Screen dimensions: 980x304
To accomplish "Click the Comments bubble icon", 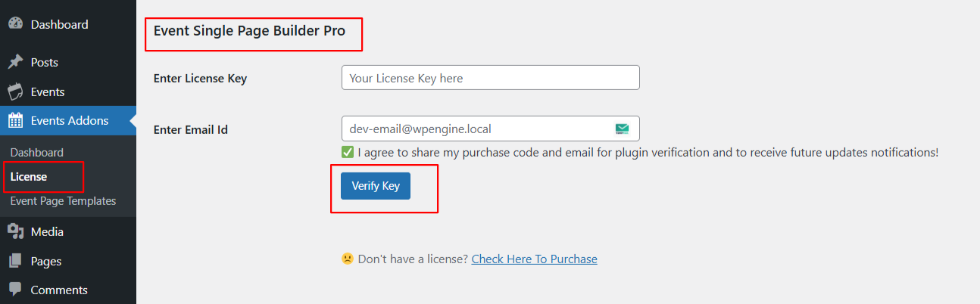I will 15,290.
